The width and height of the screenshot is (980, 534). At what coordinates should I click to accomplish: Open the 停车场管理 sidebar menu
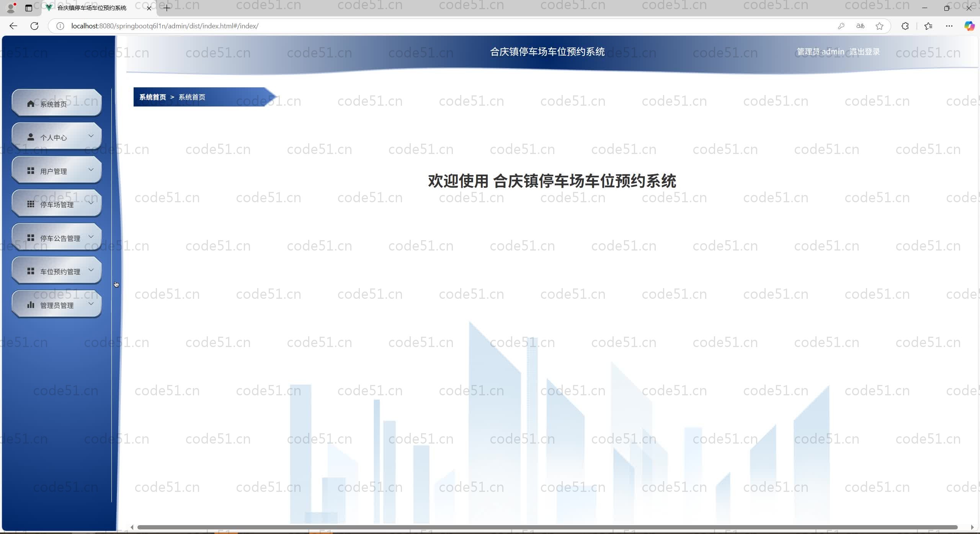[x=57, y=205]
